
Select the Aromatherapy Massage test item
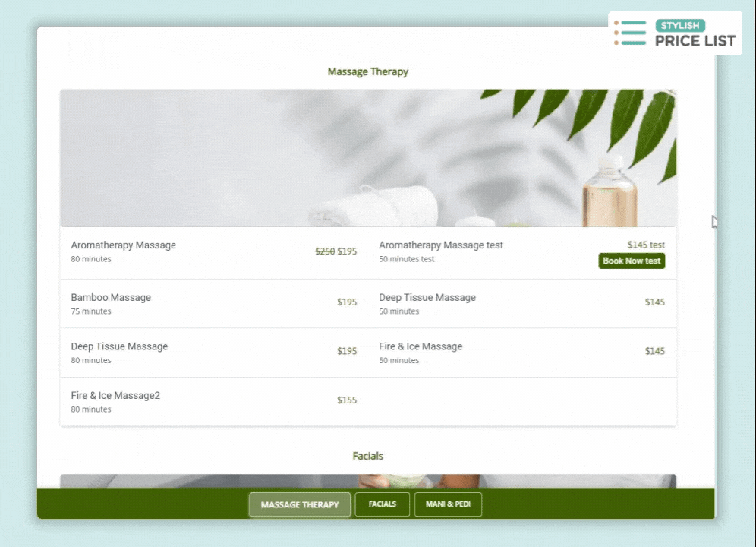522,252
